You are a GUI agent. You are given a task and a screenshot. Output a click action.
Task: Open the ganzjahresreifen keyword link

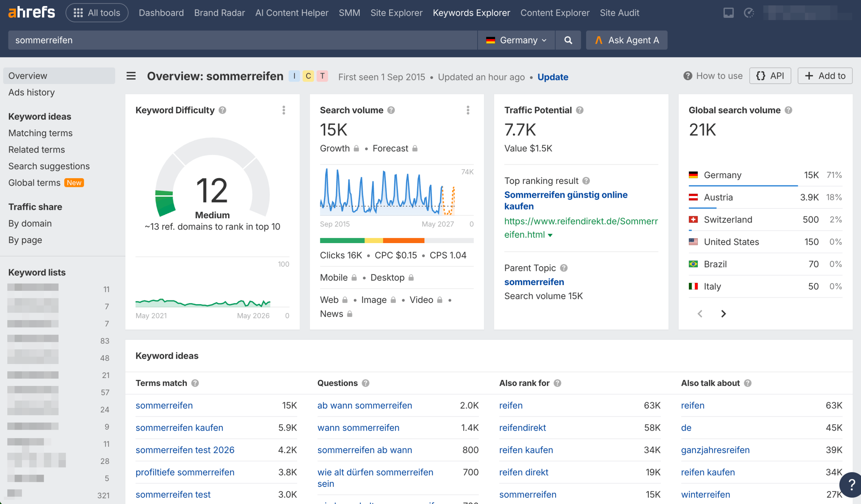tap(715, 450)
